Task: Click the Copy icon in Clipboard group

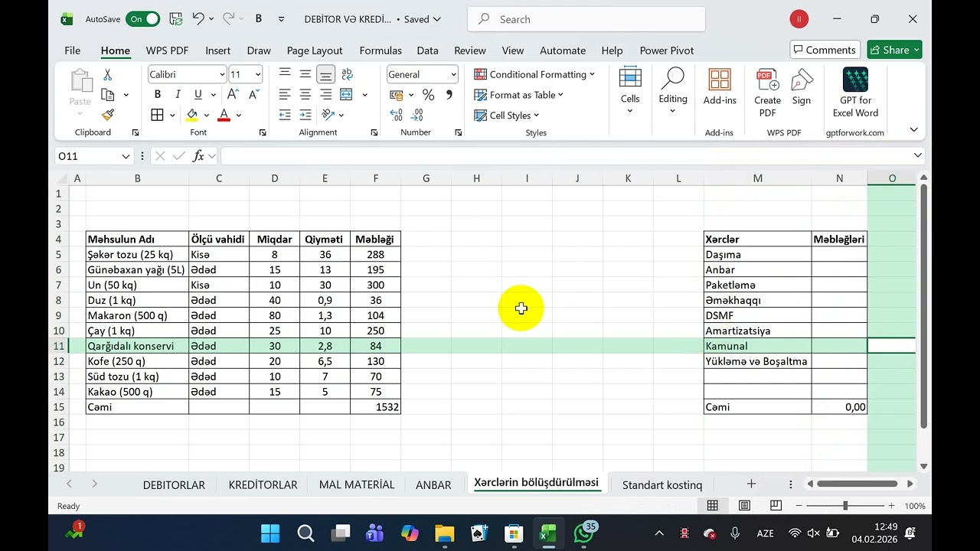Action: pyautogui.click(x=108, y=95)
